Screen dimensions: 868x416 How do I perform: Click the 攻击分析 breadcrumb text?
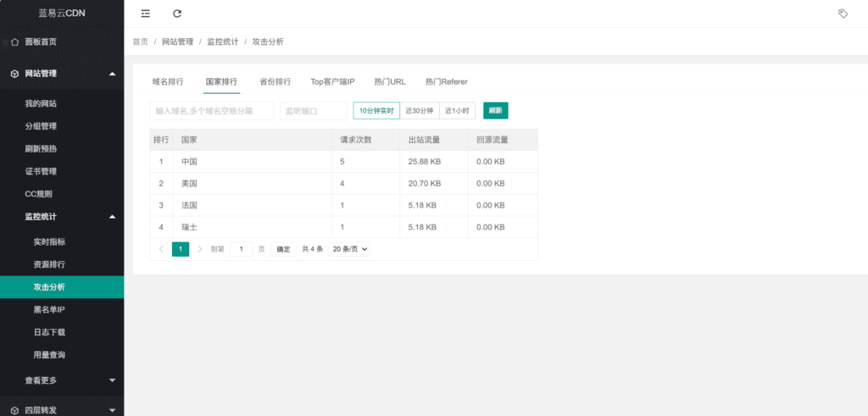[x=268, y=42]
